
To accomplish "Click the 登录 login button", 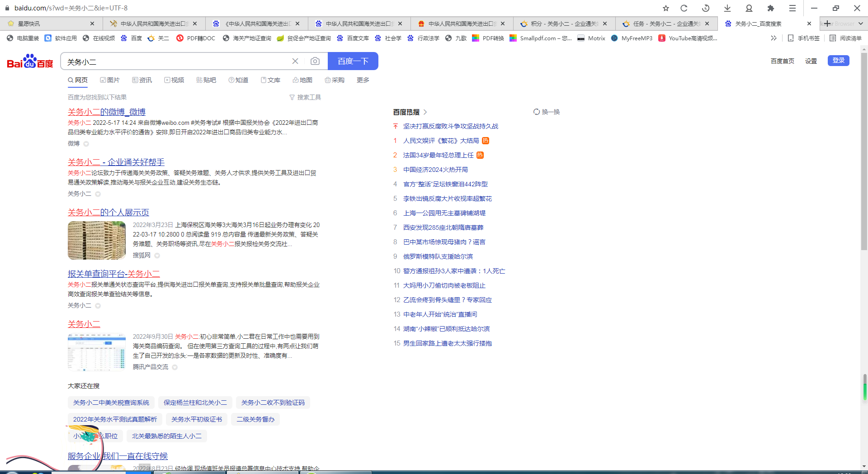I will pos(839,61).
